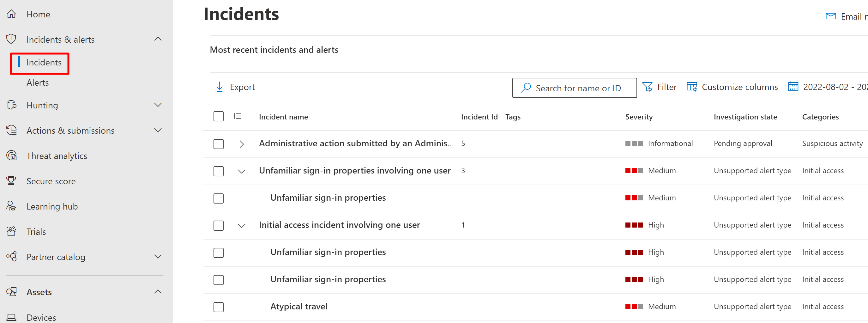The width and height of the screenshot is (868, 323).
Task: Open the Unfamiliar sign-in properties involving one user incident
Action: click(354, 171)
